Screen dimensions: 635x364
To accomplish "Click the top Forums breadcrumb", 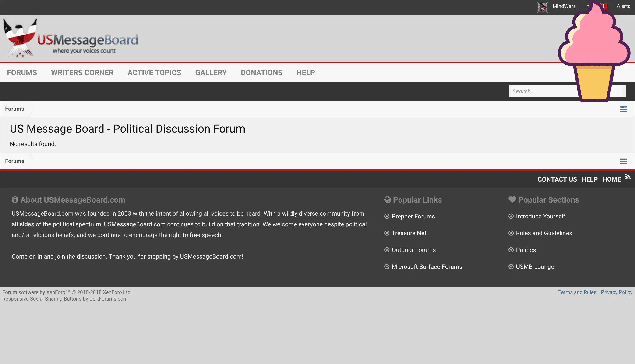I will tap(14, 109).
